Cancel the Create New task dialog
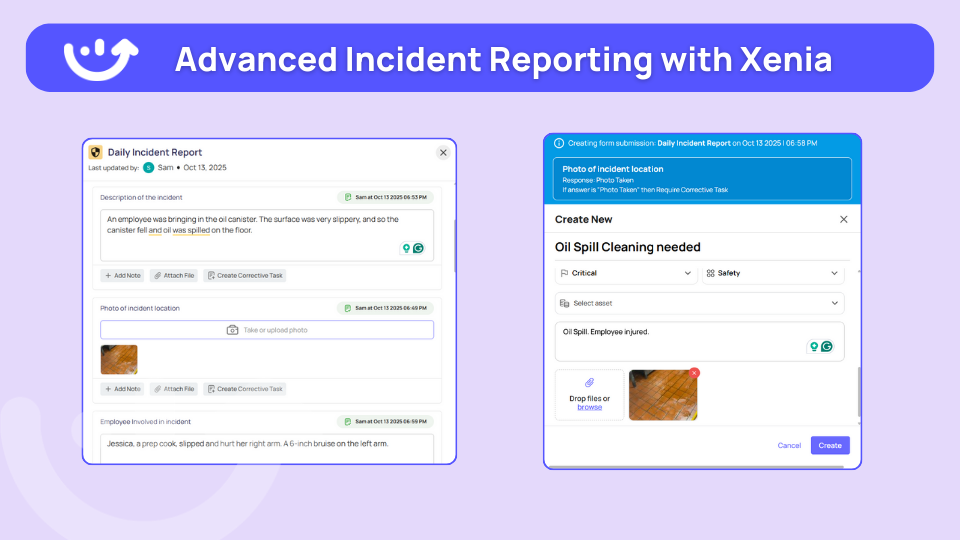The height and width of the screenshot is (540, 960). point(789,446)
